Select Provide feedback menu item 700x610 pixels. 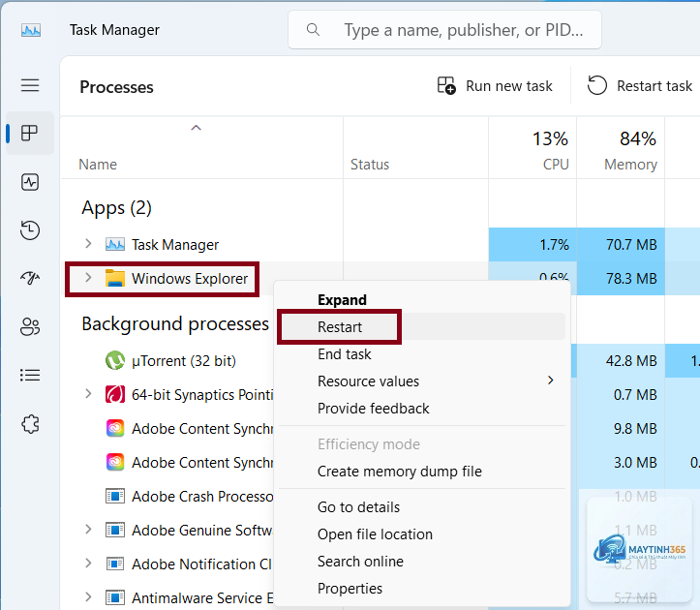pos(422,409)
